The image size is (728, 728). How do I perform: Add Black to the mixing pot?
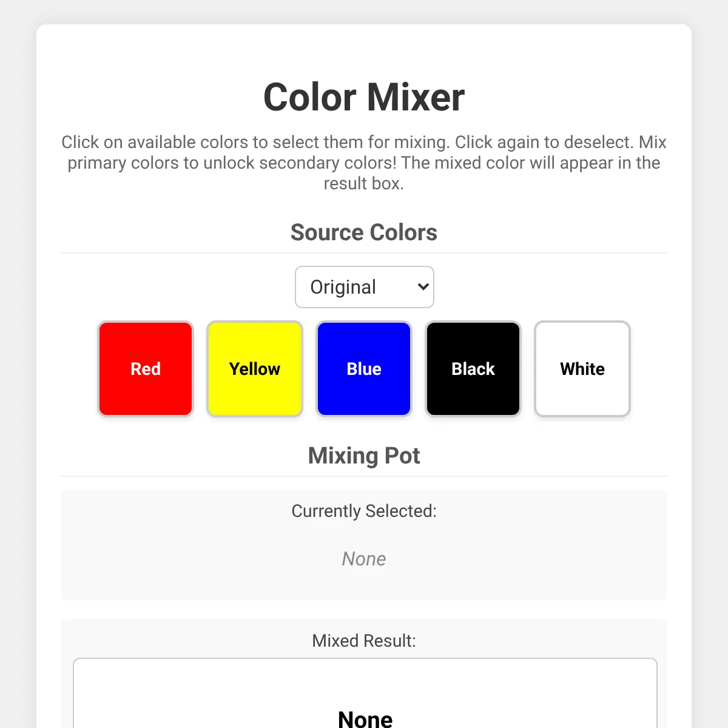[x=473, y=369]
